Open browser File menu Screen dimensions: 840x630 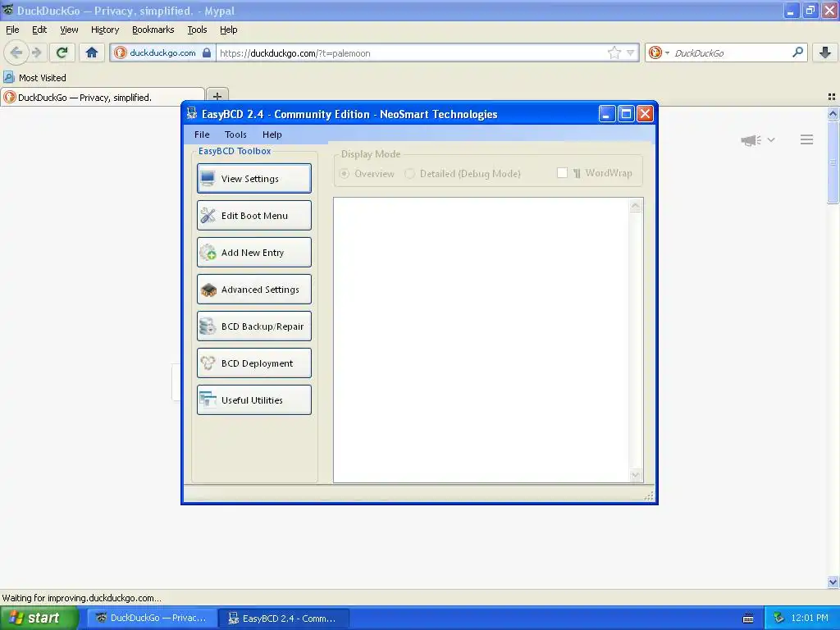click(x=12, y=30)
